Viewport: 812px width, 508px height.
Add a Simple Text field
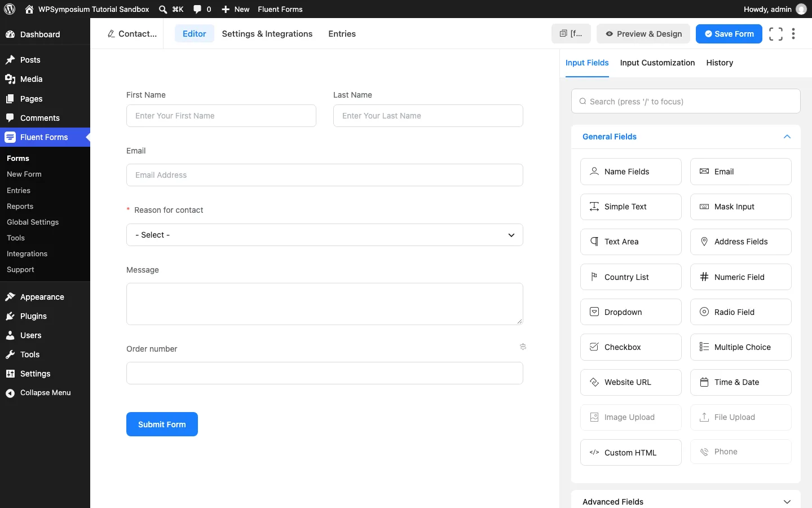coord(630,207)
